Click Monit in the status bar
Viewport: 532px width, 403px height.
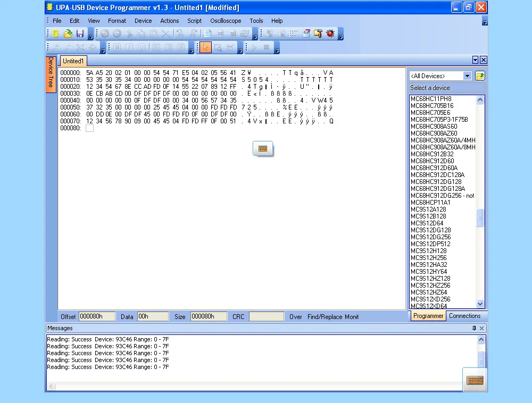point(352,316)
